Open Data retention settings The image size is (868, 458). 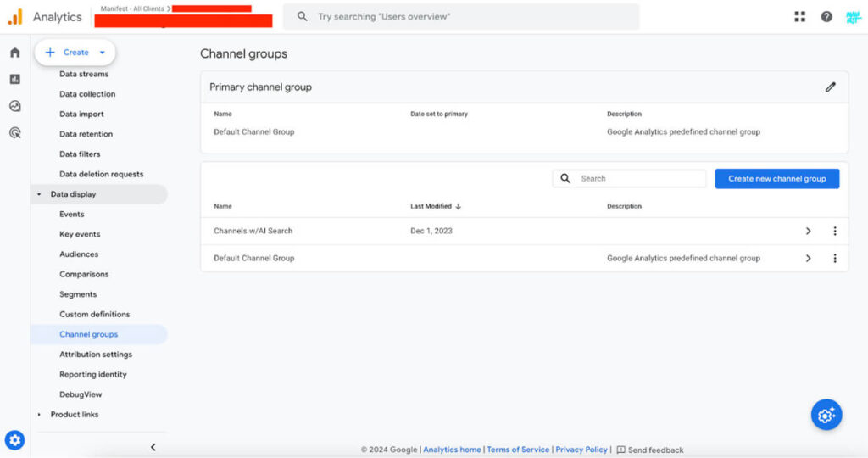[86, 134]
